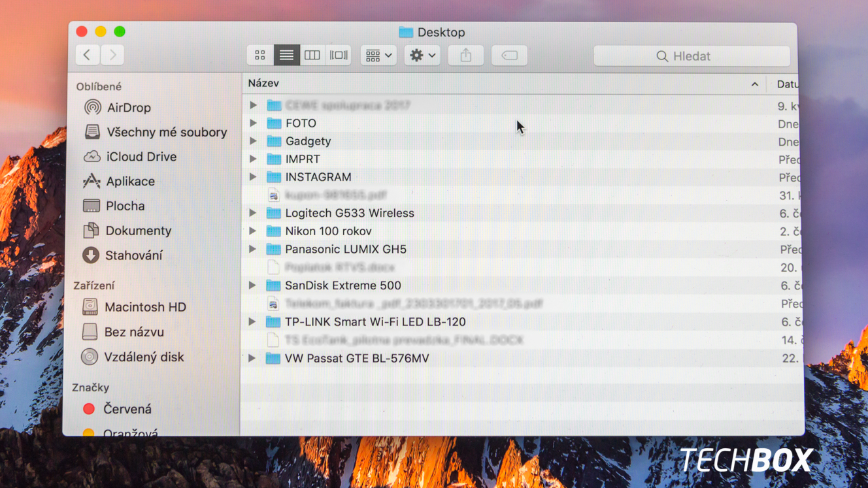Go forward with the forward arrow
The width and height of the screenshot is (868, 488).
coord(112,55)
